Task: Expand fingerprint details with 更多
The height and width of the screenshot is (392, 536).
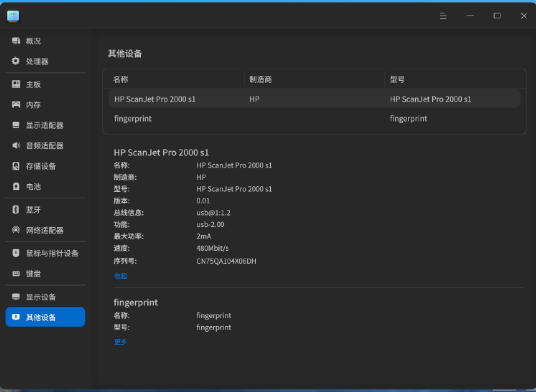Action: 121,342
